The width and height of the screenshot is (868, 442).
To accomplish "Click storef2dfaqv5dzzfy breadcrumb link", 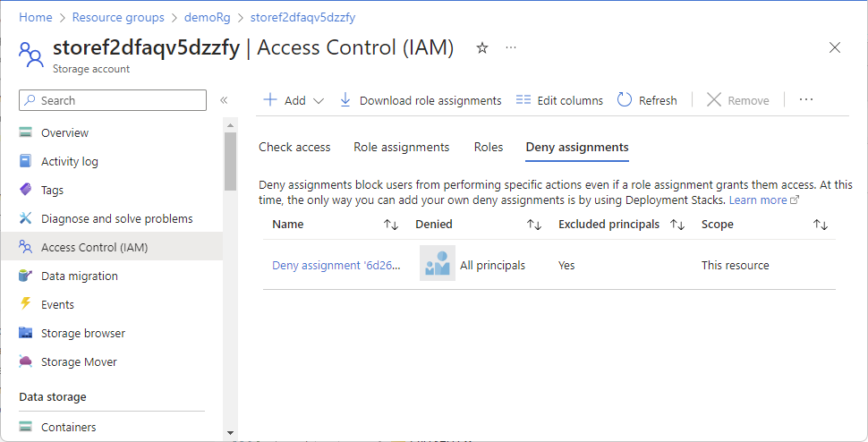I will (x=302, y=17).
